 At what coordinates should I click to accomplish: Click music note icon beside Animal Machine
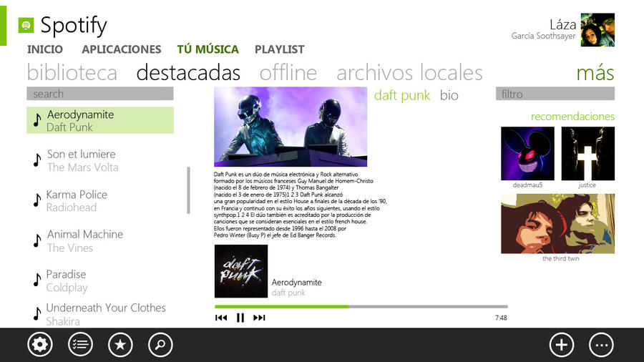point(37,240)
